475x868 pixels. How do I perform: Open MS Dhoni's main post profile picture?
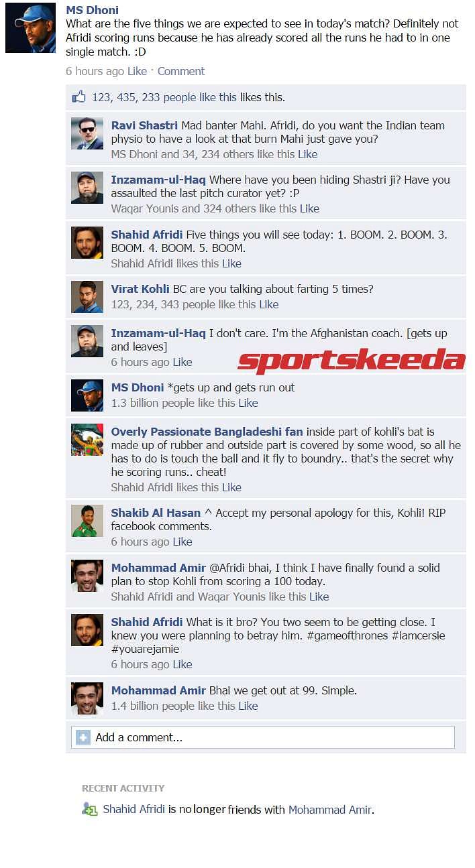click(x=31, y=28)
